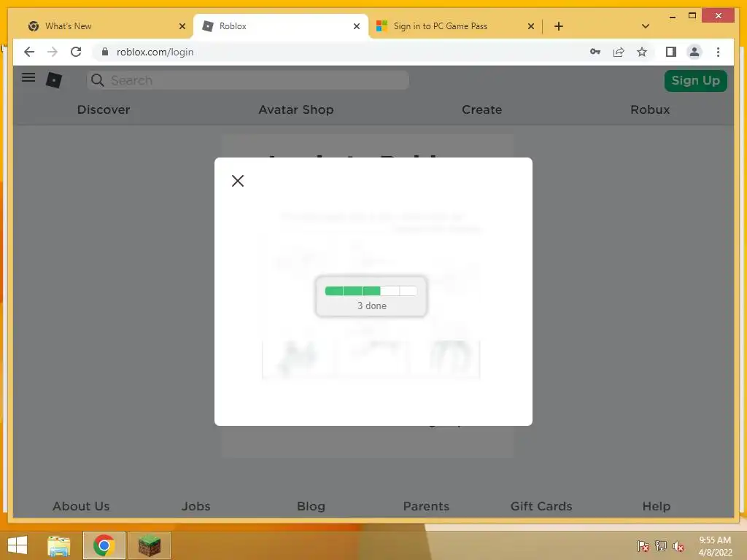This screenshot has width=747, height=560.
Task: Open the Robux page
Action: [x=650, y=109]
